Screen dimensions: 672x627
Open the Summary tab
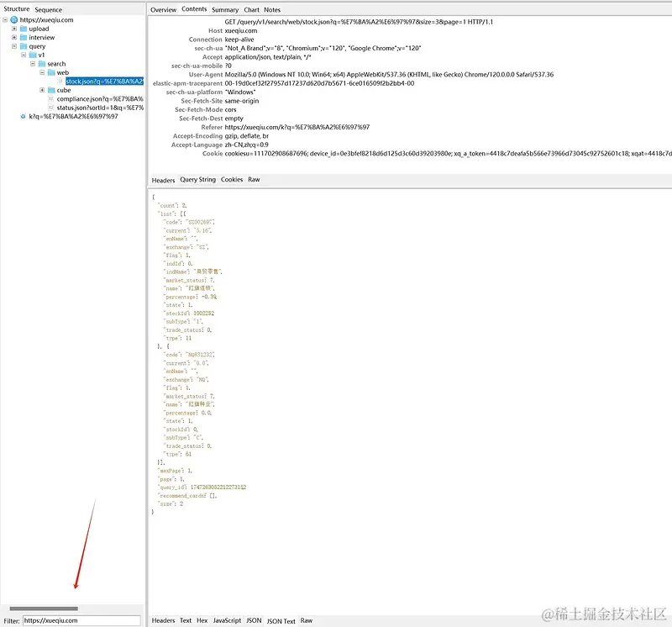225,10
